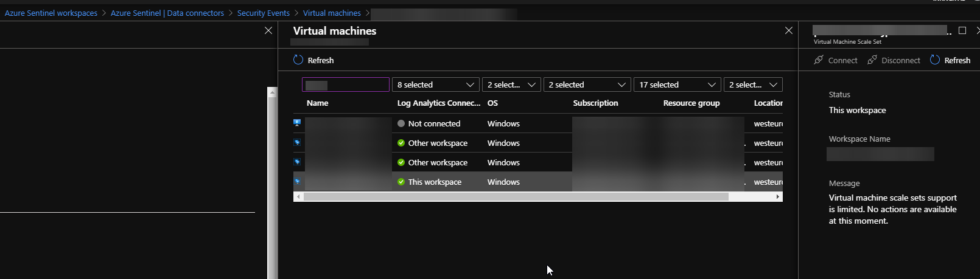This screenshot has width=980, height=279.
Task: Sort by Name column header
Action: pyautogui.click(x=318, y=103)
